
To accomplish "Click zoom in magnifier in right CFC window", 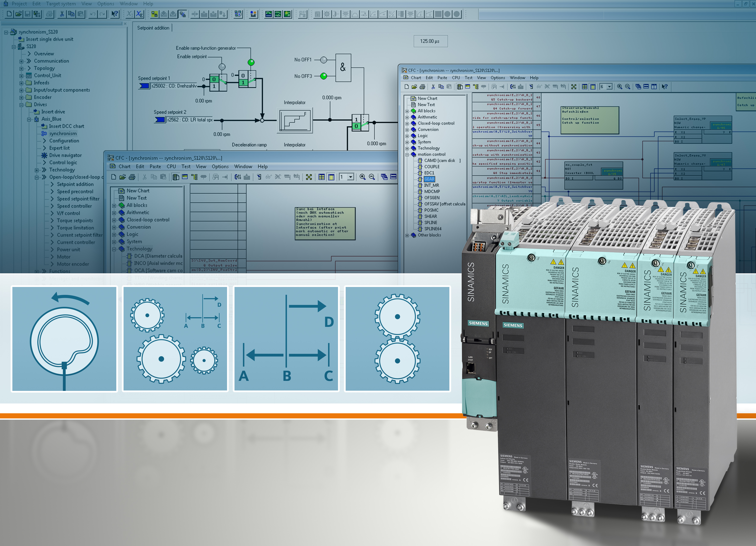I will pyautogui.click(x=619, y=87).
